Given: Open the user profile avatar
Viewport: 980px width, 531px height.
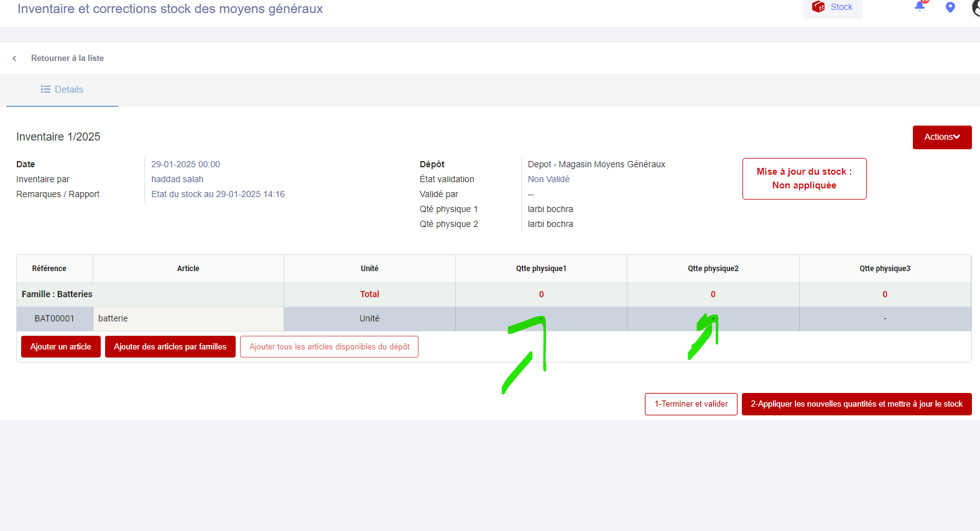Looking at the screenshot, I should pyautogui.click(x=976, y=7).
